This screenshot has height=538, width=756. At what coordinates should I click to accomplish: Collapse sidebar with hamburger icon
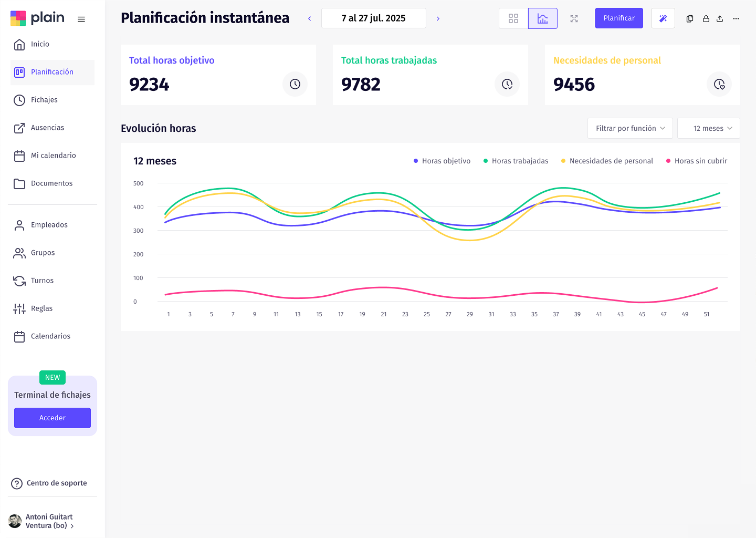[81, 19]
